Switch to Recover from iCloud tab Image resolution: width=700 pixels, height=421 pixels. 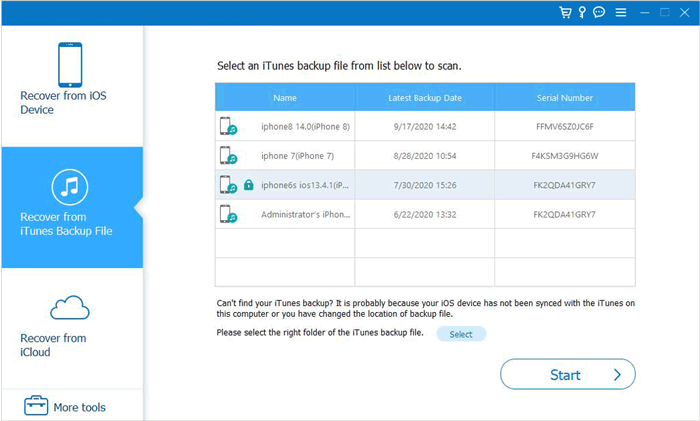coord(72,328)
